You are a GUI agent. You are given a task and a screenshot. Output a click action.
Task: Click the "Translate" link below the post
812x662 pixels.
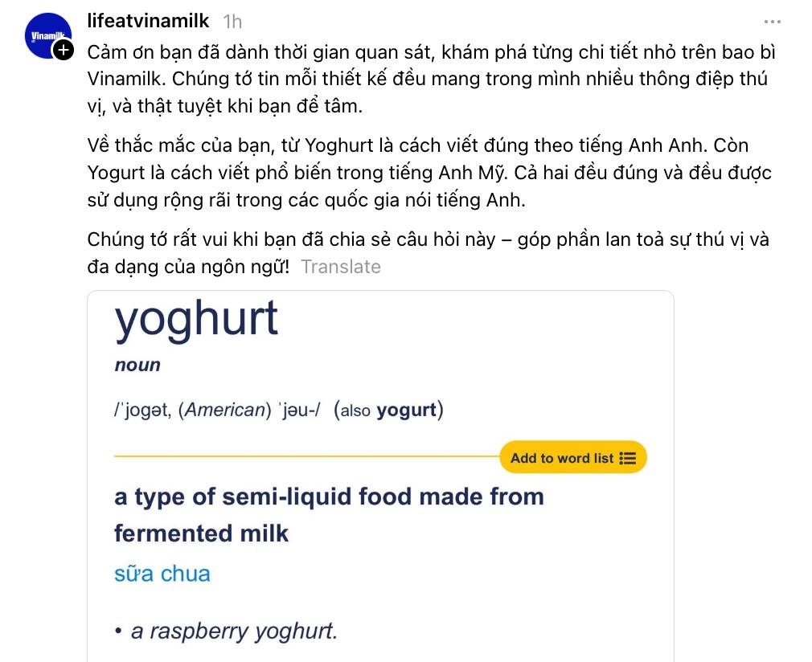[341, 267]
